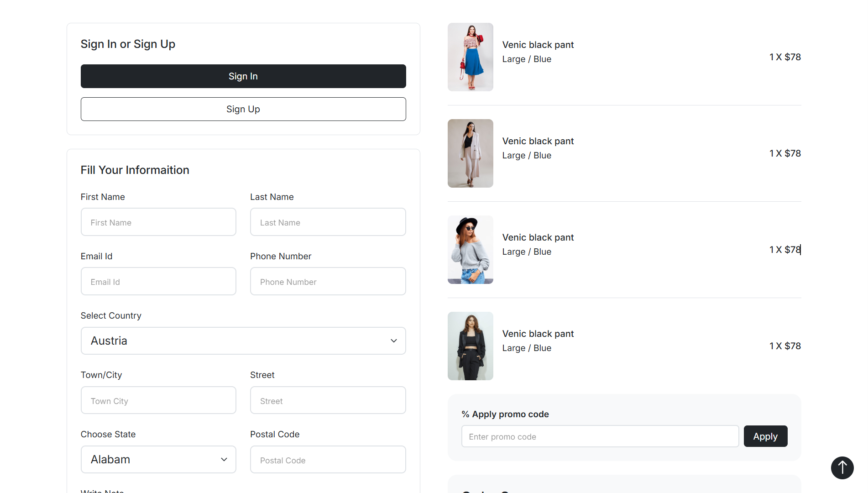Click the chevron arrow beside Alabam
The image size is (868, 493).
224,459
